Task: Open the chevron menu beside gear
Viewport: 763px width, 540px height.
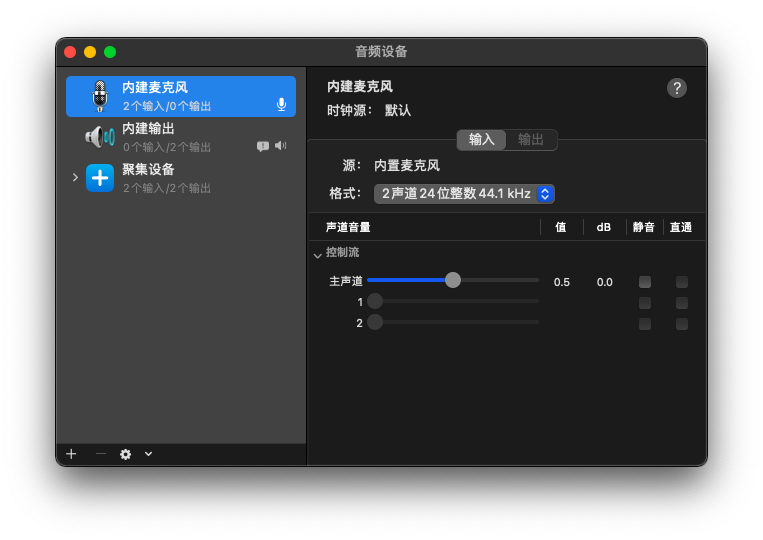Action: (x=148, y=454)
